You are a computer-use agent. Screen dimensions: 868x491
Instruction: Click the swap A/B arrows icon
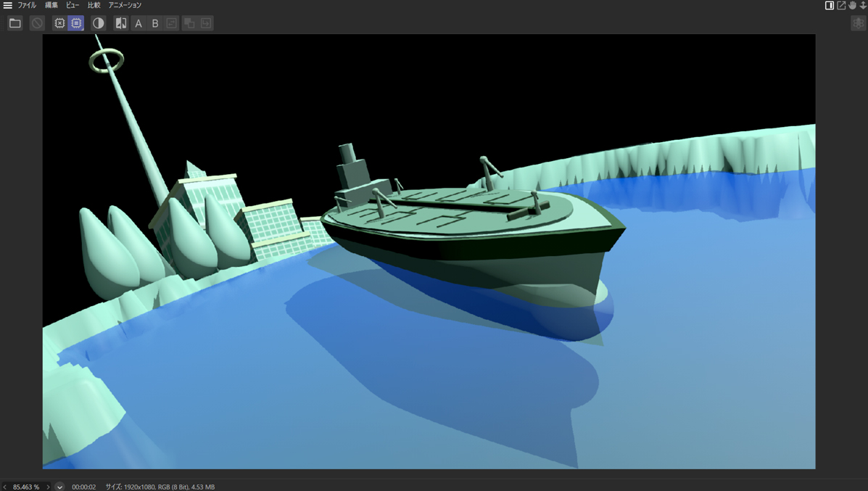172,23
